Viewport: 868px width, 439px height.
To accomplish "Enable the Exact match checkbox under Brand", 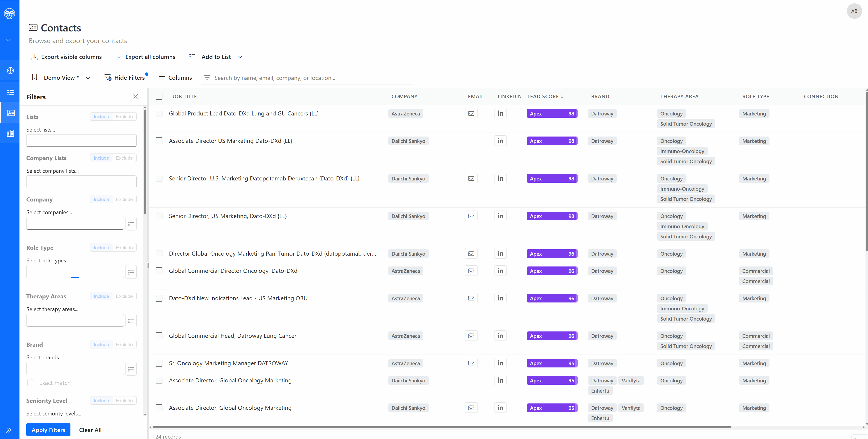I will point(31,383).
